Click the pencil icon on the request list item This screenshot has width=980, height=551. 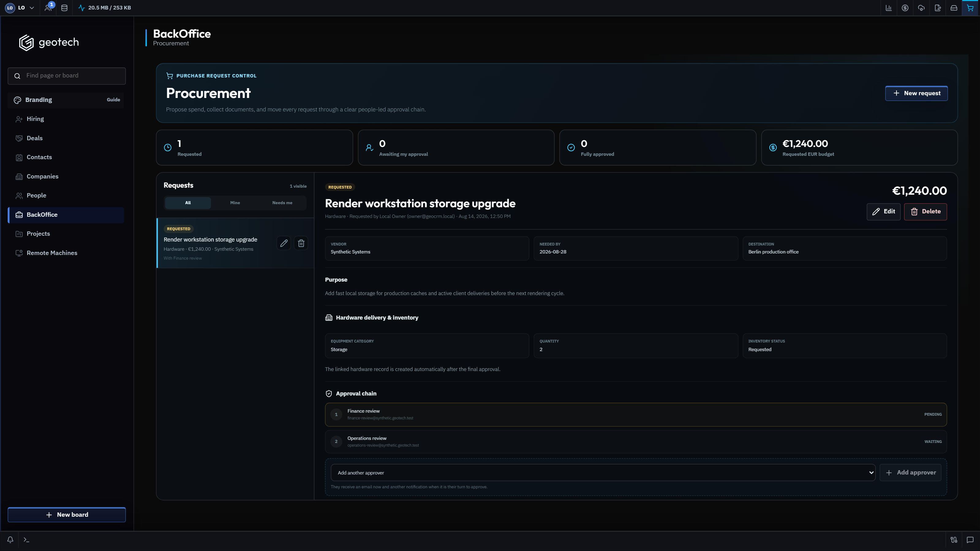click(x=284, y=243)
